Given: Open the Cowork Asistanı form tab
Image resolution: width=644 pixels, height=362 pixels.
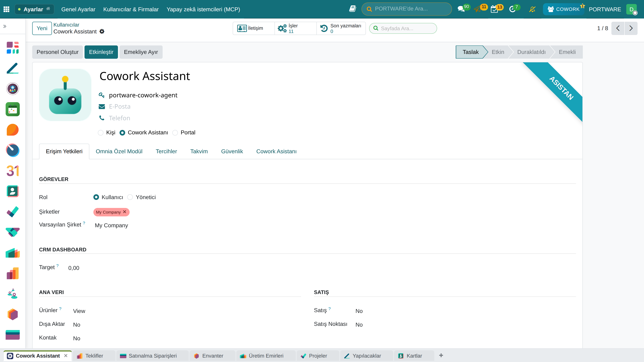Looking at the screenshot, I should (276, 151).
